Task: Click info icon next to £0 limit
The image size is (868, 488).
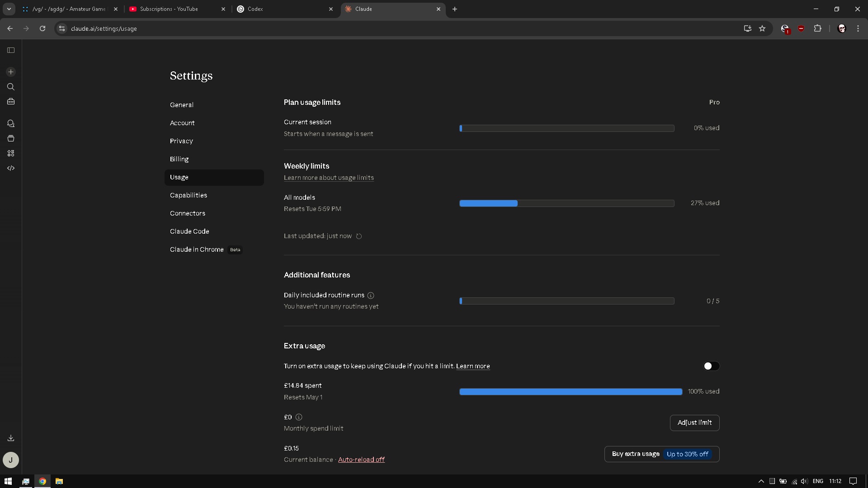Action: coord(299,417)
